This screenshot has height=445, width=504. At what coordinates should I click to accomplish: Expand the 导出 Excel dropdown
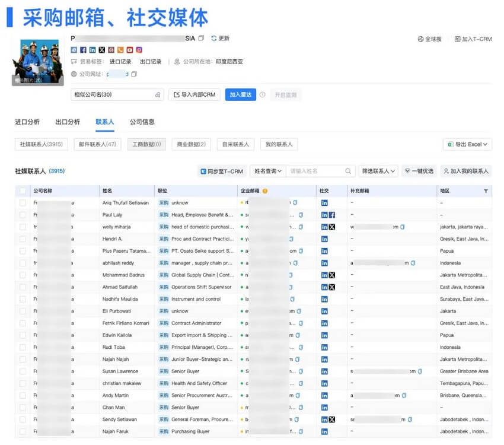click(468, 144)
